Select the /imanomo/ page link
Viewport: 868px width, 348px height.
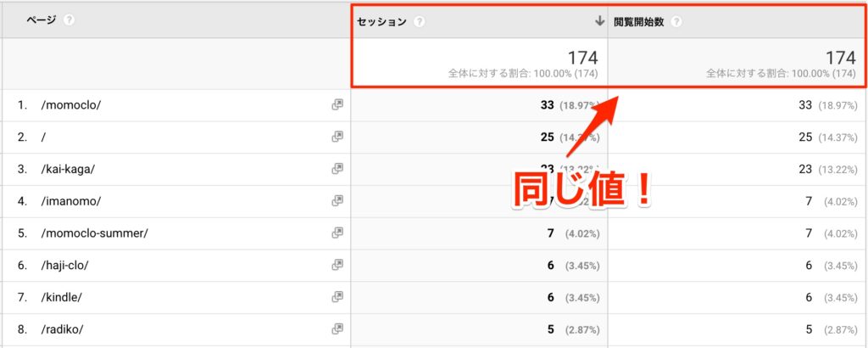pyautogui.click(x=70, y=201)
